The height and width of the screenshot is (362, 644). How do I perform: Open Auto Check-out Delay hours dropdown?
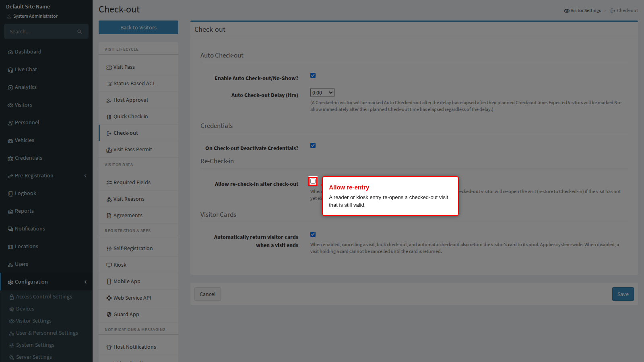point(322,93)
